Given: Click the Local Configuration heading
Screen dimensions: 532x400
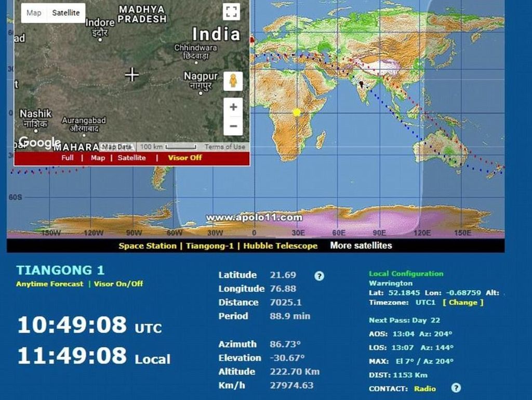Looking at the screenshot, I should [406, 274].
